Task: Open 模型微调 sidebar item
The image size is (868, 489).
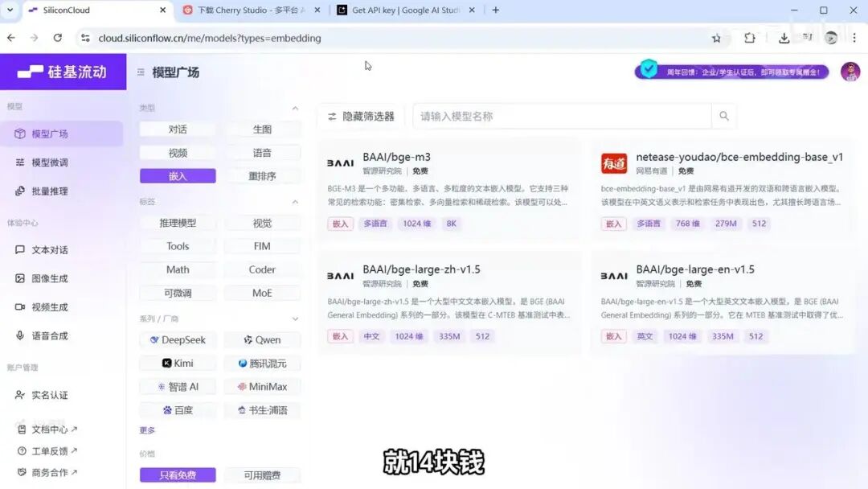Action: [x=61, y=162]
